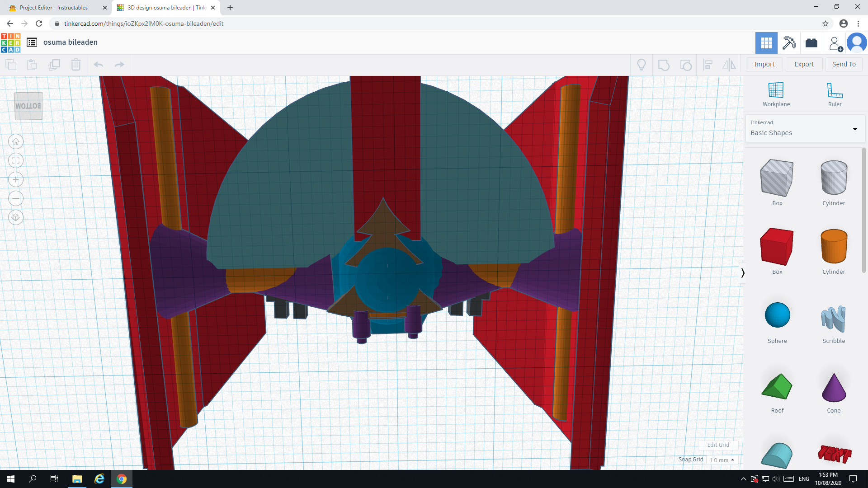Toggle orthographic perspective view cube icon

click(x=16, y=218)
